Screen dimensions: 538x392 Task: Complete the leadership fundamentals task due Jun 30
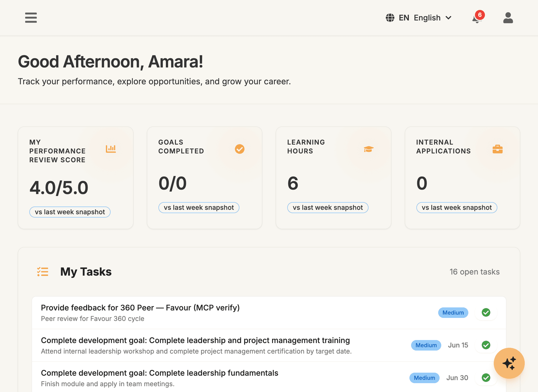click(x=486, y=378)
